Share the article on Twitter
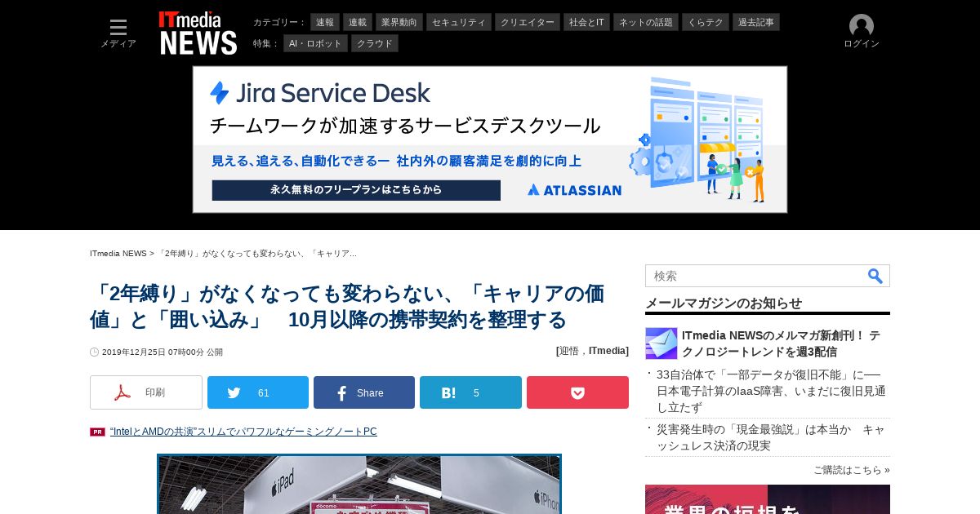 [x=258, y=392]
